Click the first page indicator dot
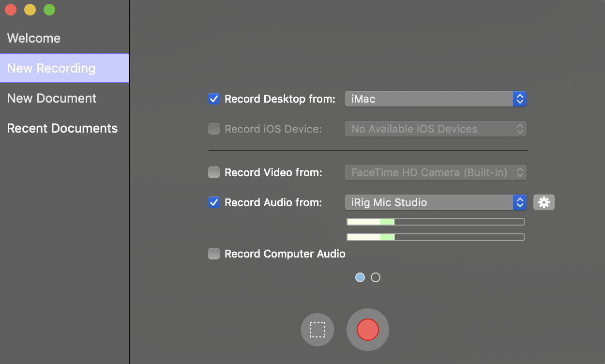 point(360,277)
